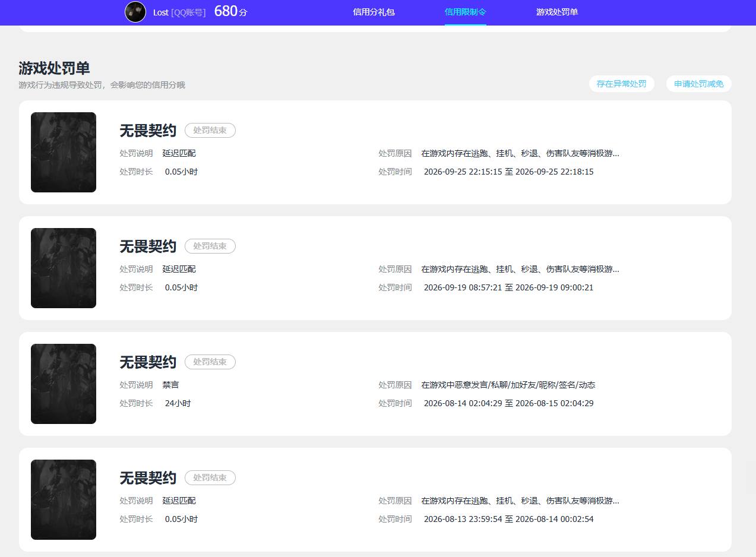Click the 存在异常处罚 button
The height and width of the screenshot is (557, 756).
tap(621, 84)
